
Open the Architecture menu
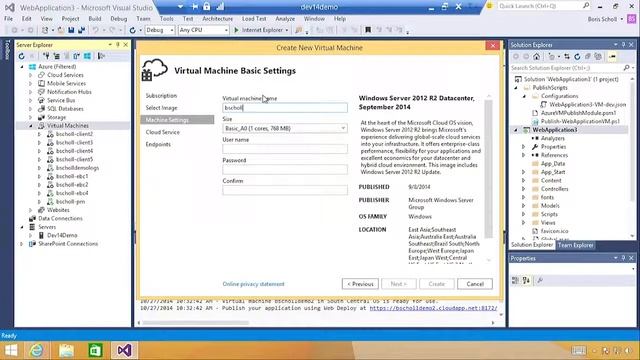click(x=218, y=19)
